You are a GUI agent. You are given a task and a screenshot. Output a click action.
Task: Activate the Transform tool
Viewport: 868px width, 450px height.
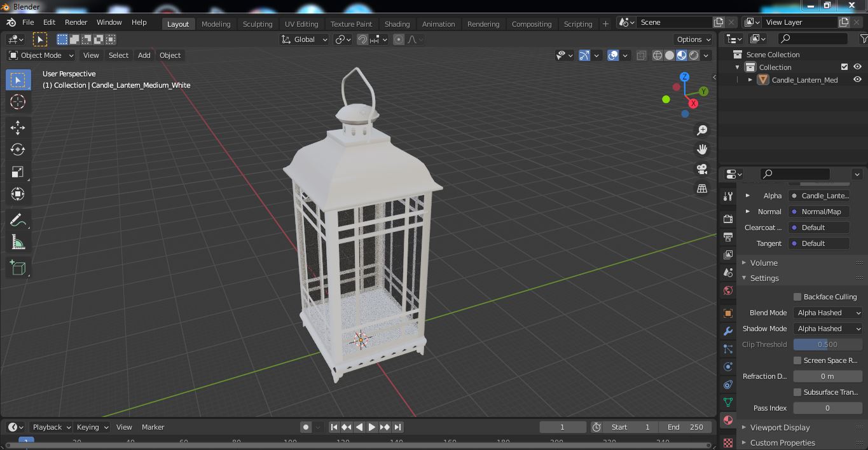pos(18,194)
